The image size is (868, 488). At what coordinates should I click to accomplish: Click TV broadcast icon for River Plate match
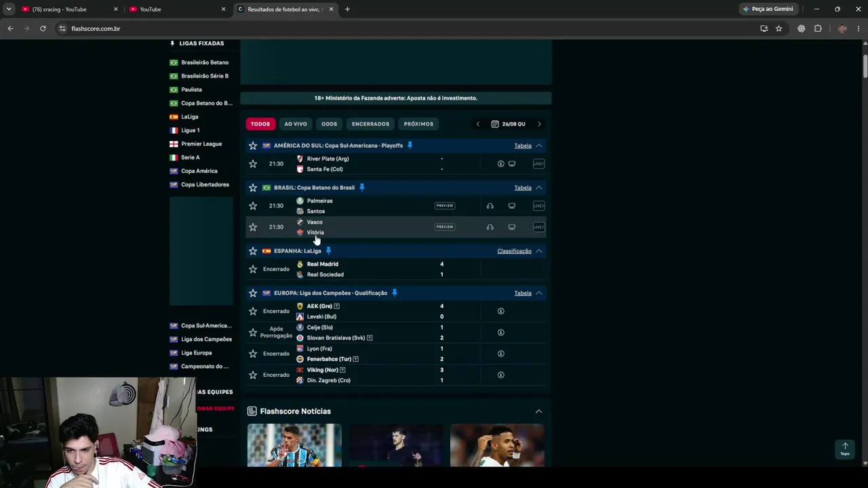click(x=512, y=164)
